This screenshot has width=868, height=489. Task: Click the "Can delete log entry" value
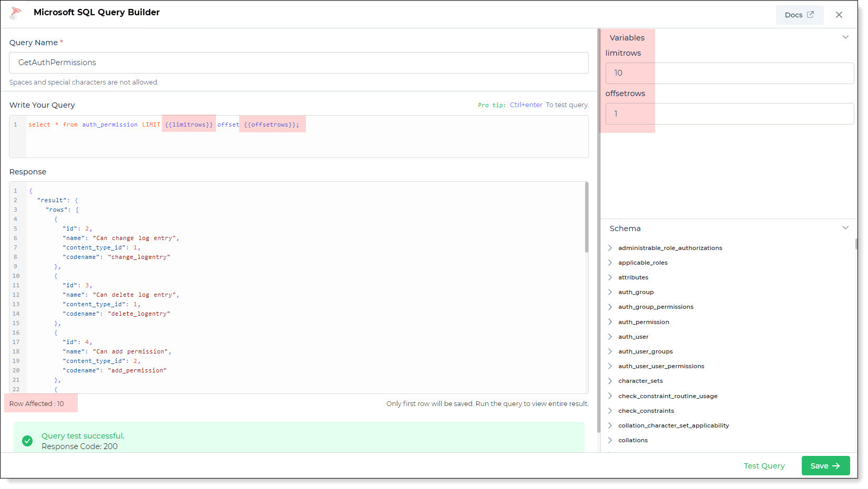134,295
